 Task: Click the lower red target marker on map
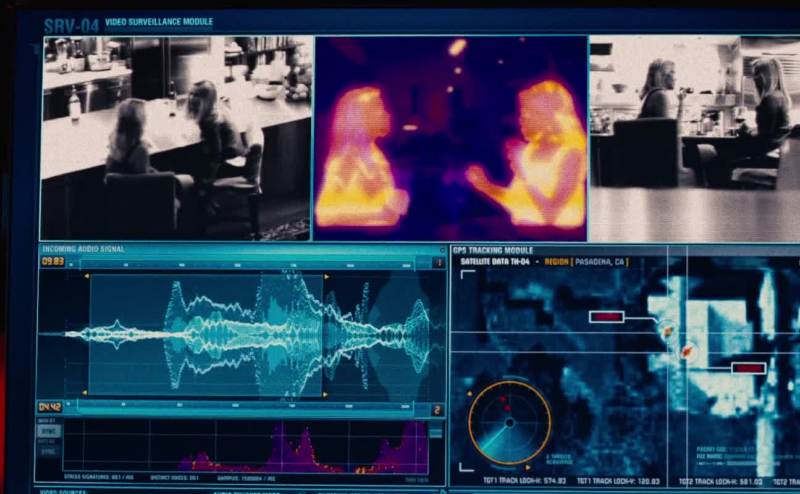coord(688,350)
